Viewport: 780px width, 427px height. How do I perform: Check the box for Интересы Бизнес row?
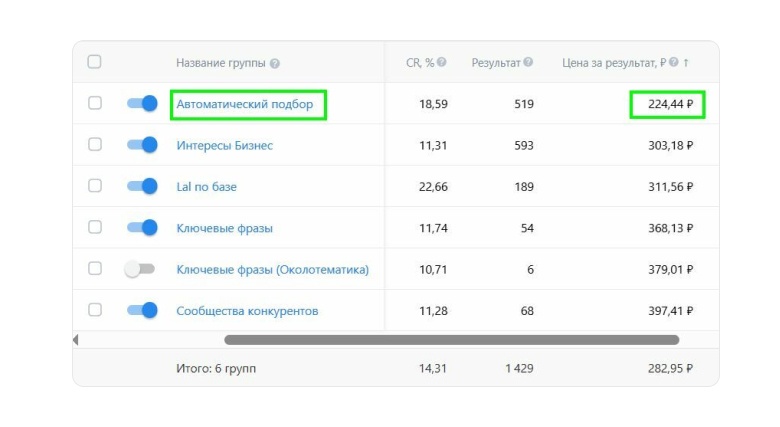click(95, 144)
